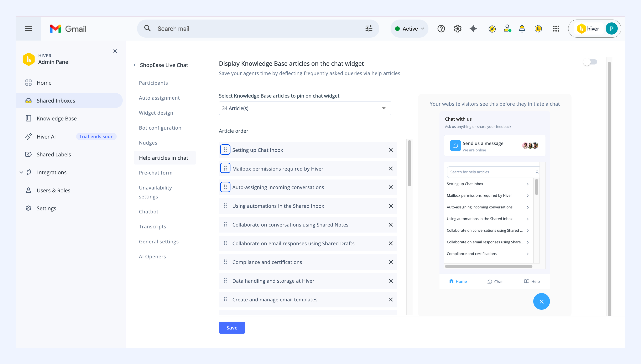The width and height of the screenshot is (641, 364).
Task: Remove Collaborate on conversations using Shared Notes article
Action: (391, 225)
